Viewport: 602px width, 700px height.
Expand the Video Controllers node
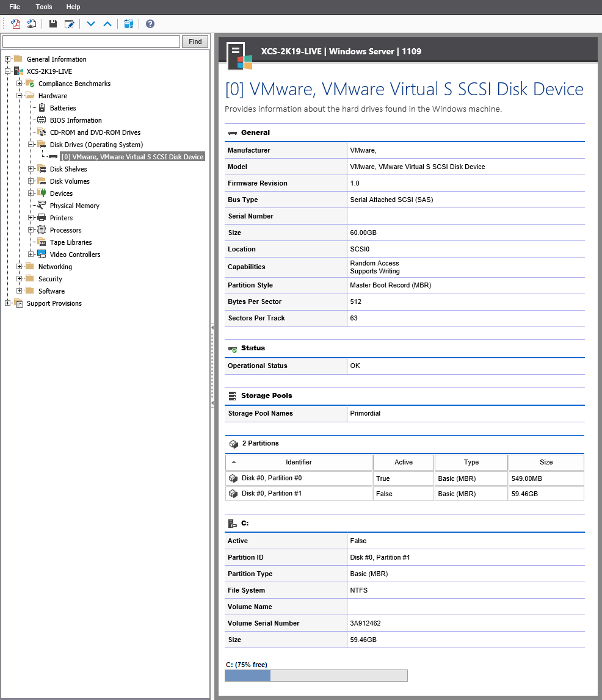point(31,254)
